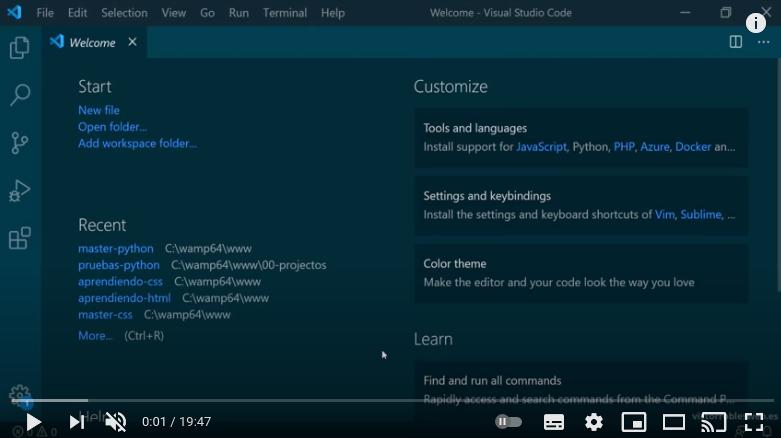
Task: Open the Selection menu
Action: (124, 12)
